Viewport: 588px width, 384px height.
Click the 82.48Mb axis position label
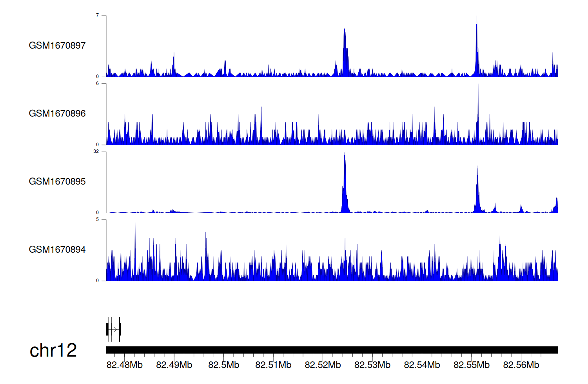[125, 365]
